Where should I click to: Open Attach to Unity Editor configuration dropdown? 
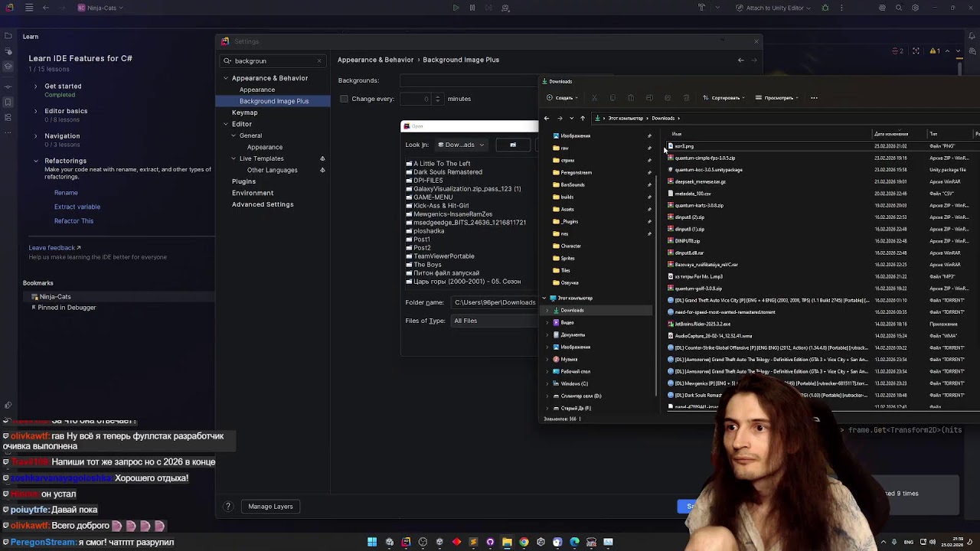(x=773, y=8)
